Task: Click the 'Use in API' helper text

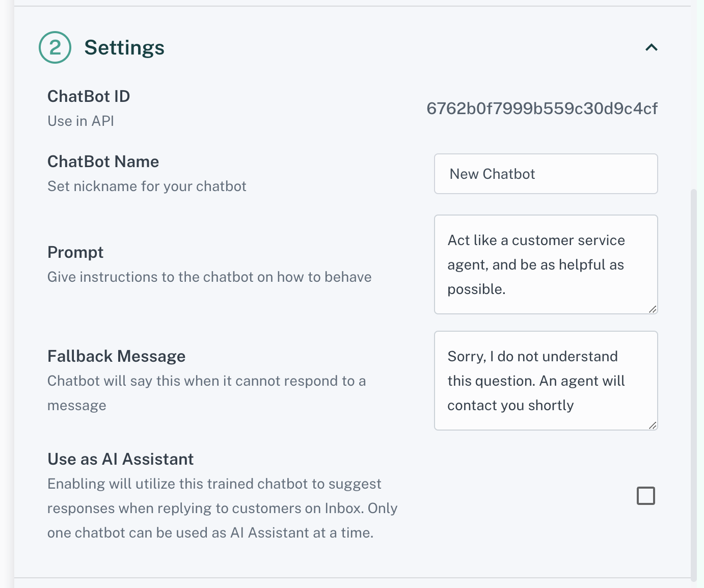Action: 80,121
